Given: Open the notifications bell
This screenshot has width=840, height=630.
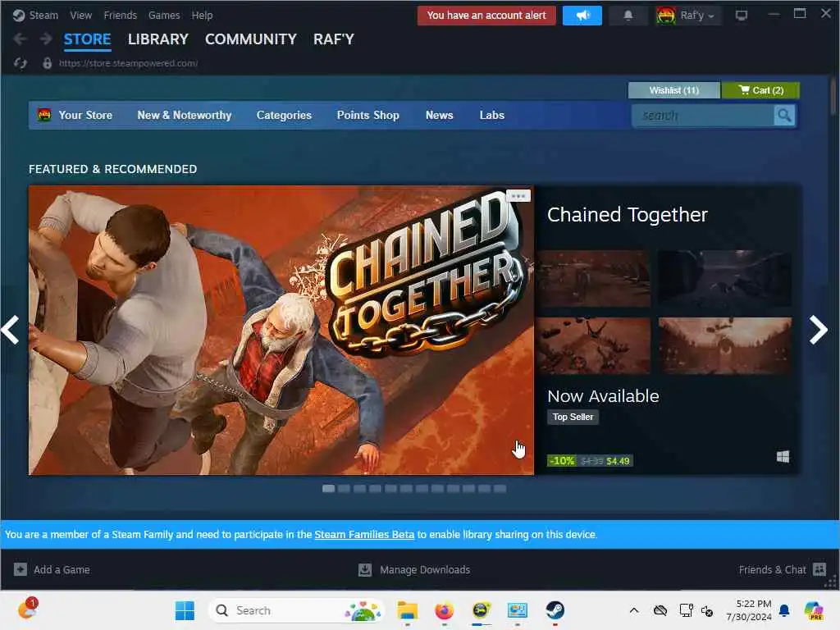Looking at the screenshot, I should [x=628, y=16].
